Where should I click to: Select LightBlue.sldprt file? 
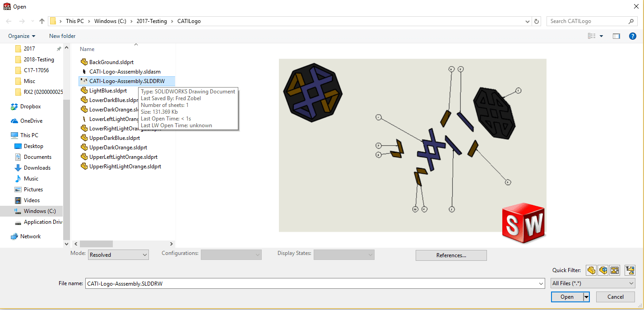(108, 91)
